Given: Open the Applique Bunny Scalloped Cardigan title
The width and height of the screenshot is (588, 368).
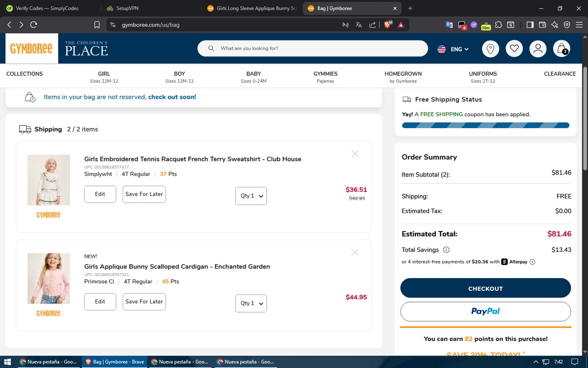Looking at the screenshot, I should [x=177, y=266].
